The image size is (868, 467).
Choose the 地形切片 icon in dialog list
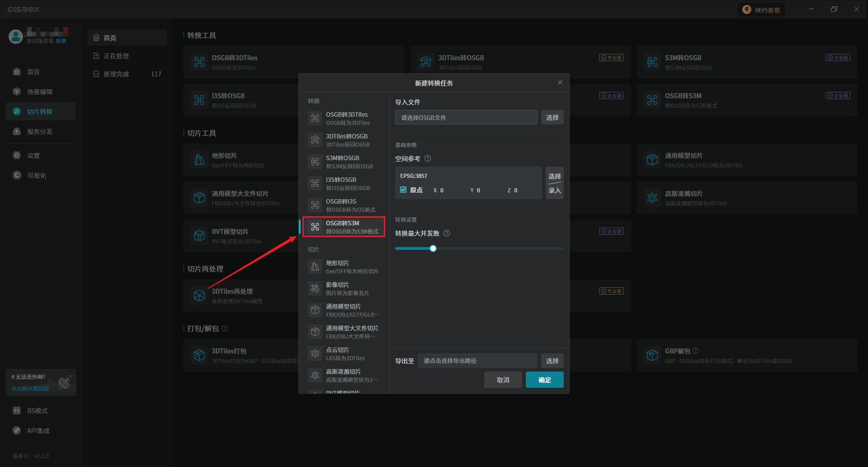(x=315, y=267)
